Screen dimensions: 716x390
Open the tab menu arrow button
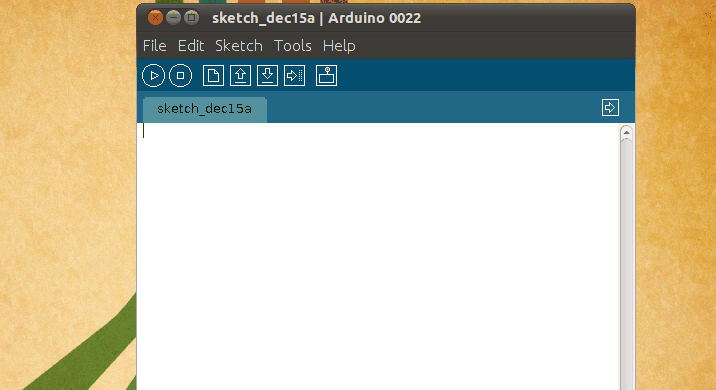610,108
